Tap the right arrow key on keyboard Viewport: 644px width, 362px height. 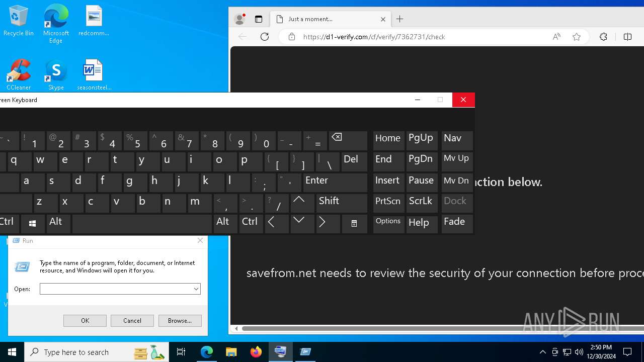coord(328,223)
